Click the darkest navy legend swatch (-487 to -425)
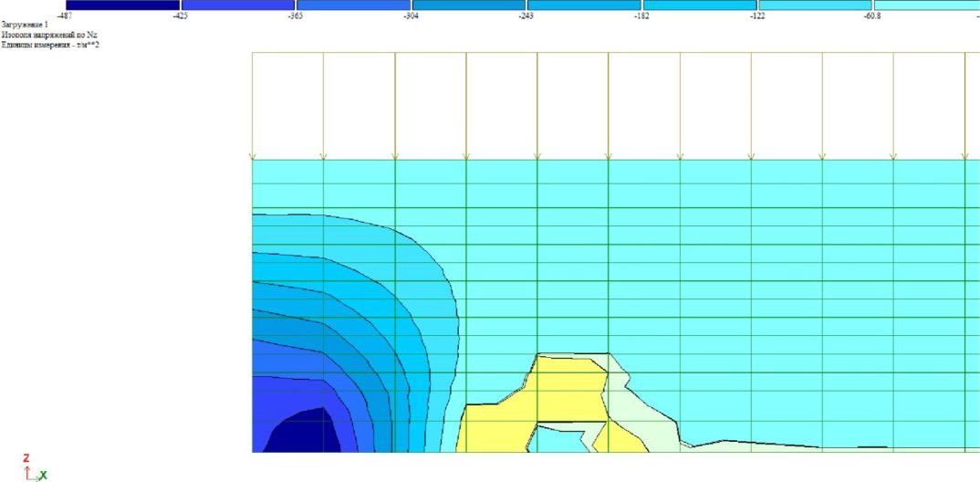This screenshot has height=482, width=980. pyautogui.click(x=123, y=5)
